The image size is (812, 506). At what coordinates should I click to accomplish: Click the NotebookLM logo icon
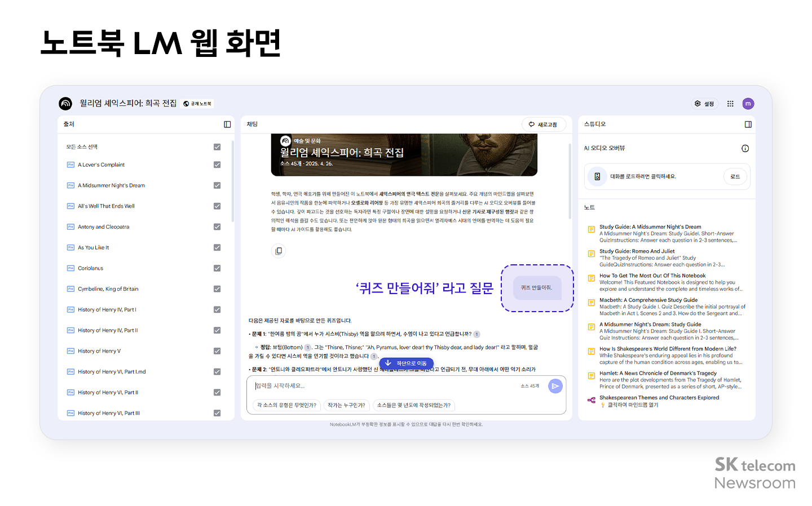[65, 104]
